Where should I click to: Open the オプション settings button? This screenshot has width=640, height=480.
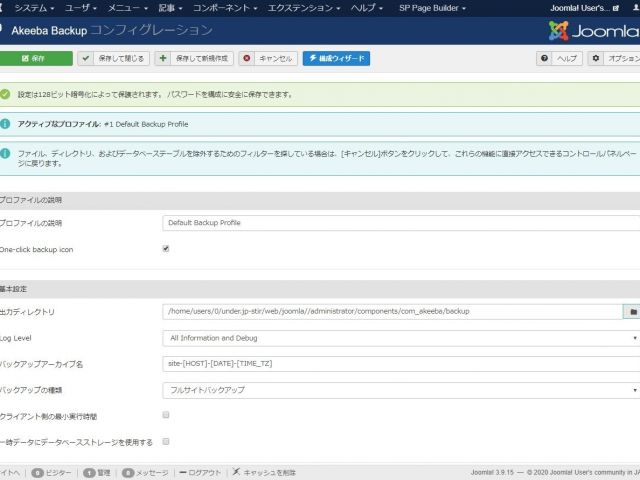(614, 58)
